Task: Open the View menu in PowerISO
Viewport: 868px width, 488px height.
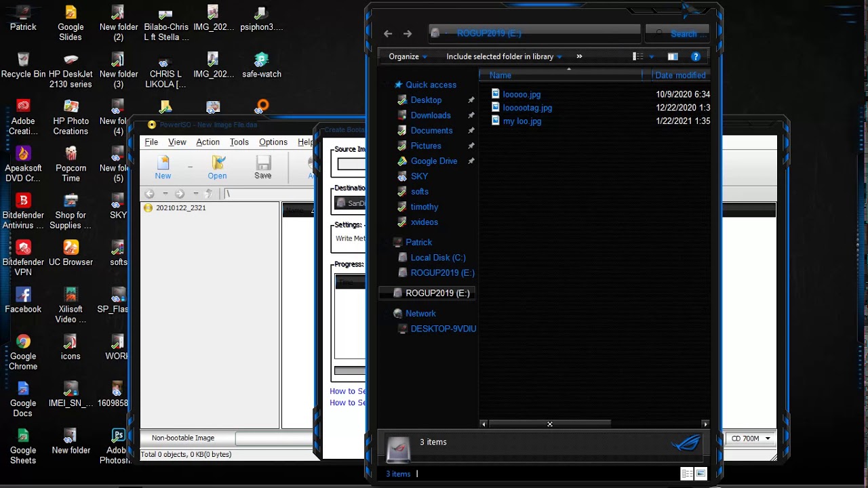Action: pos(177,142)
